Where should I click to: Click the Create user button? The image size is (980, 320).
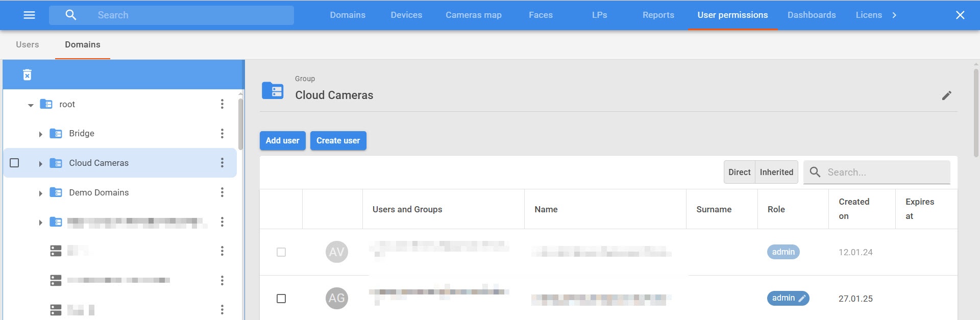[338, 141]
